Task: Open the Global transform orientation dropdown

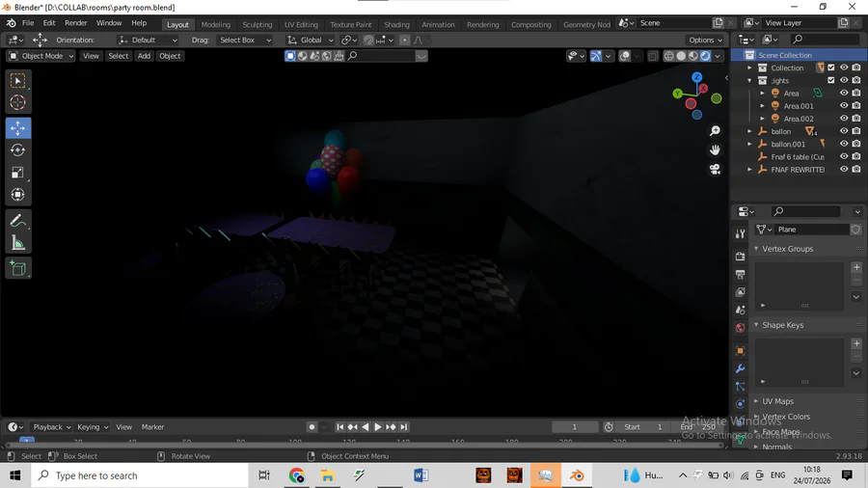Action: [310, 40]
